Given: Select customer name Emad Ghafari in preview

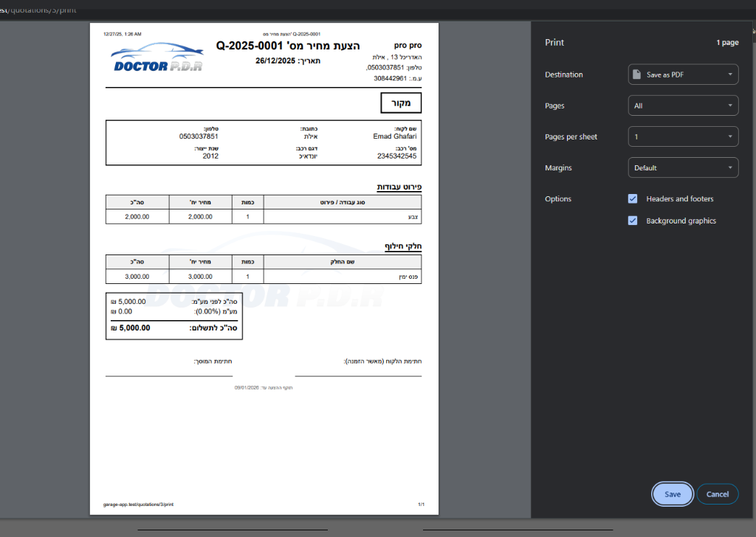Looking at the screenshot, I should pos(395,136).
